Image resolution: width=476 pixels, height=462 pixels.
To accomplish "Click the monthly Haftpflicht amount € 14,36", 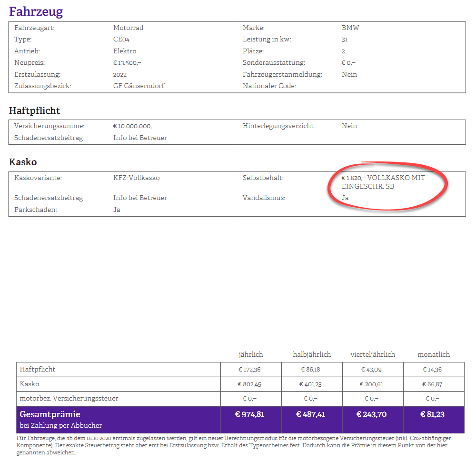I will tap(434, 370).
